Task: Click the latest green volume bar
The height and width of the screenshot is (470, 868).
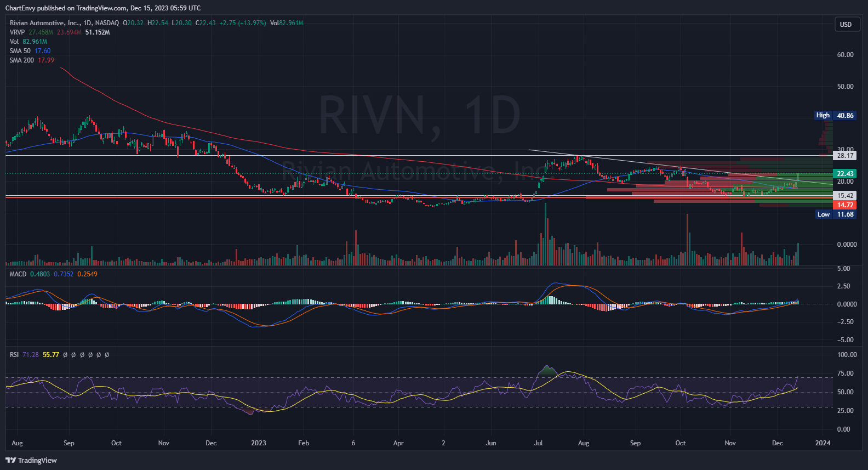Action: [x=798, y=254]
